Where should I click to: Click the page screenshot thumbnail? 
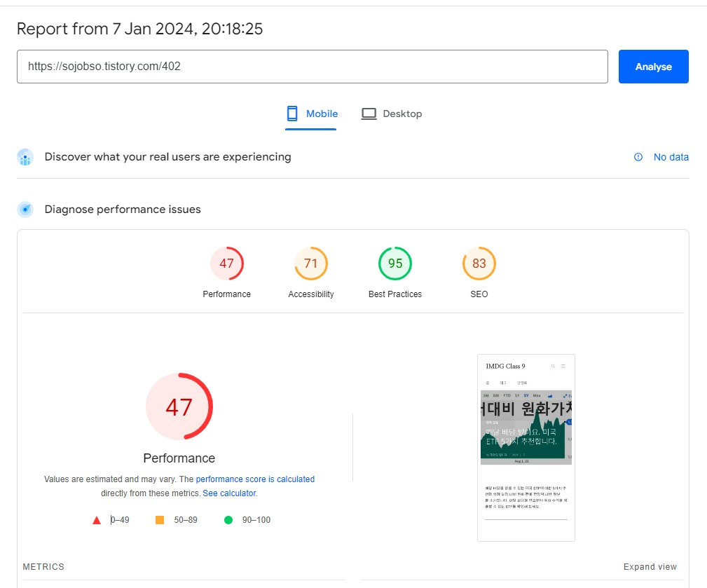(526, 448)
